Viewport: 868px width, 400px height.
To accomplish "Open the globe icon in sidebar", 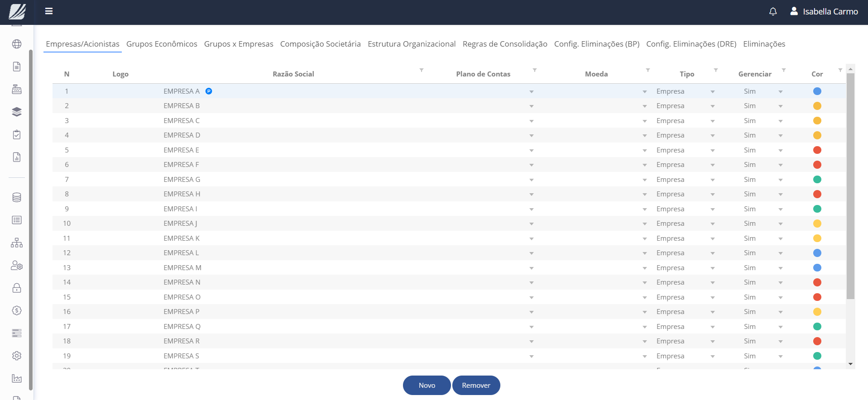I will pyautogui.click(x=17, y=44).
